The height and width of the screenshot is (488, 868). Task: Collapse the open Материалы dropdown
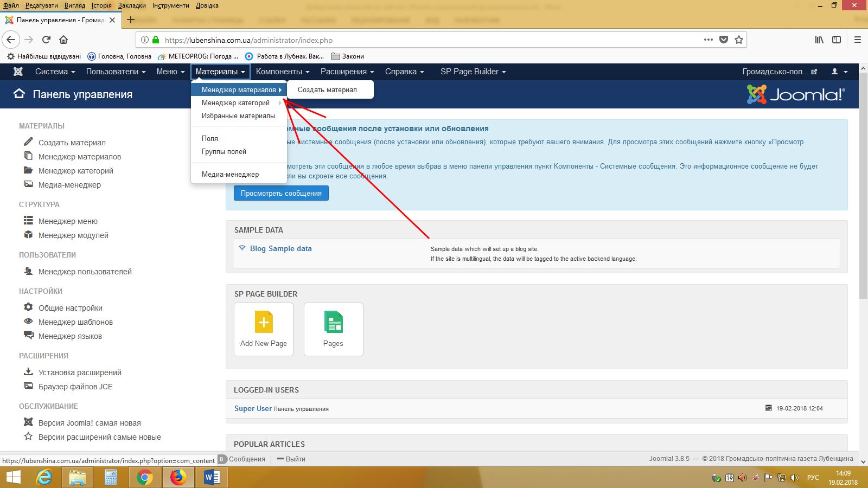pos(220,72)
